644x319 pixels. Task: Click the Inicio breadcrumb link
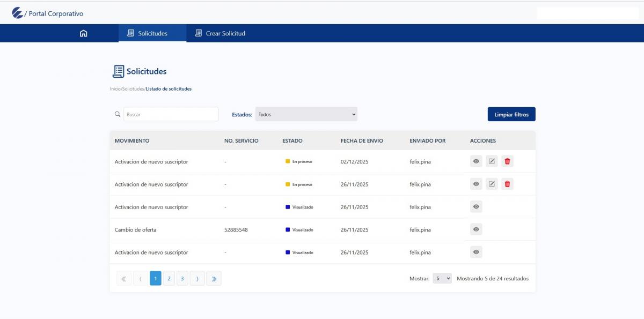[x=115, y=89]
